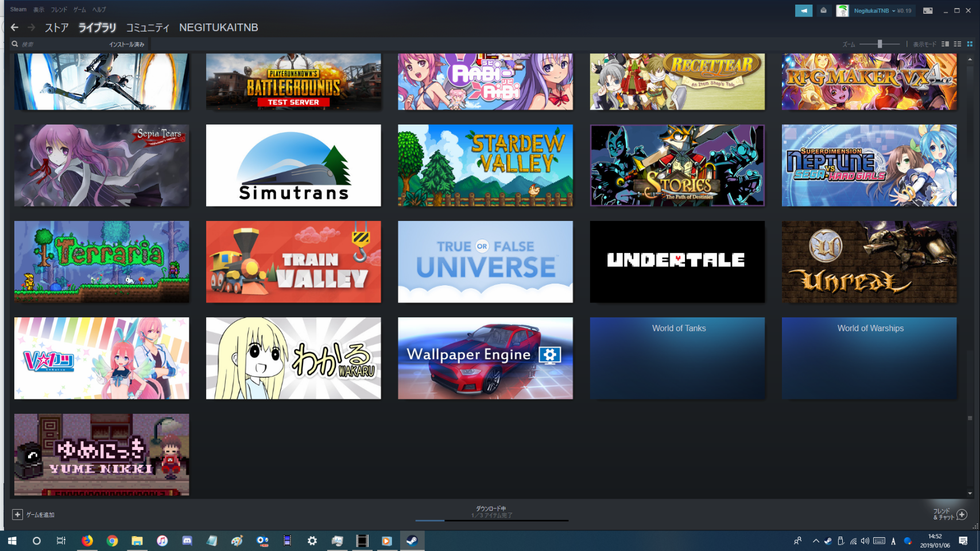Select the Stardew Valley game thumbnail
Image resolution: width=980 pixels, height=551 pixels.
click(x=485, y=165)
